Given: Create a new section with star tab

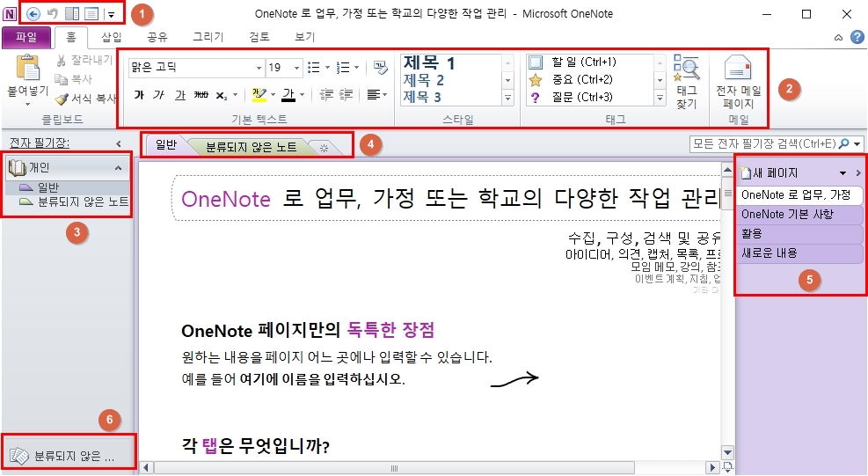Looking at the screenshot, I should [x=325, y=148].
